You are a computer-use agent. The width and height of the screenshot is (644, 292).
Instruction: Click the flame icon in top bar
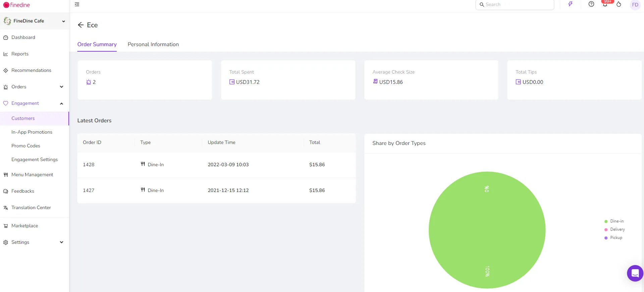coord(619,4)
